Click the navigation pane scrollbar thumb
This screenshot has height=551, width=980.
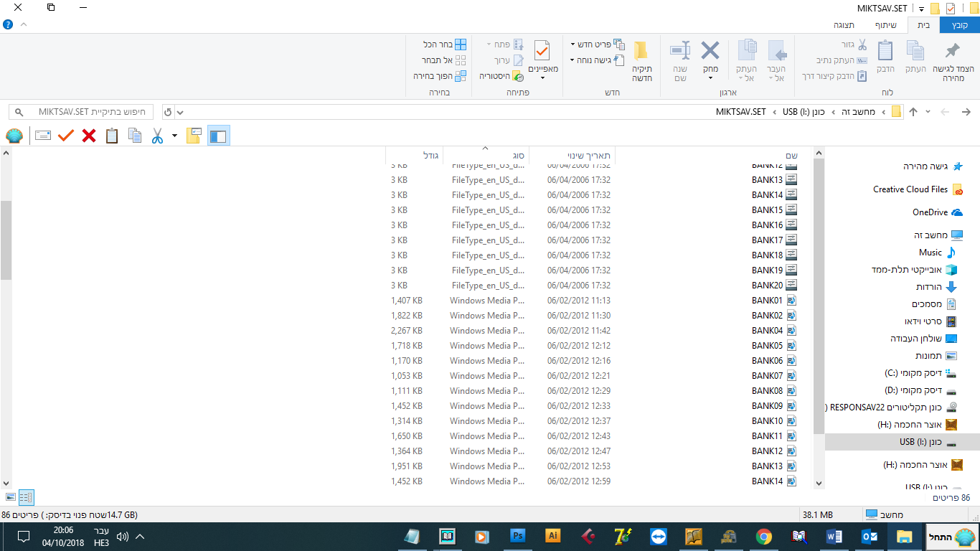pos(819,296)
